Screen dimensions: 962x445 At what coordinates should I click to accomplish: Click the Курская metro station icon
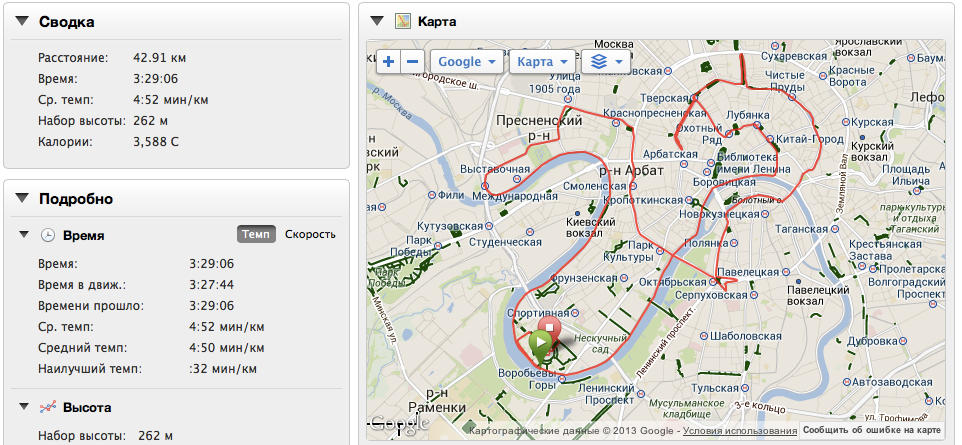[848, 122]
